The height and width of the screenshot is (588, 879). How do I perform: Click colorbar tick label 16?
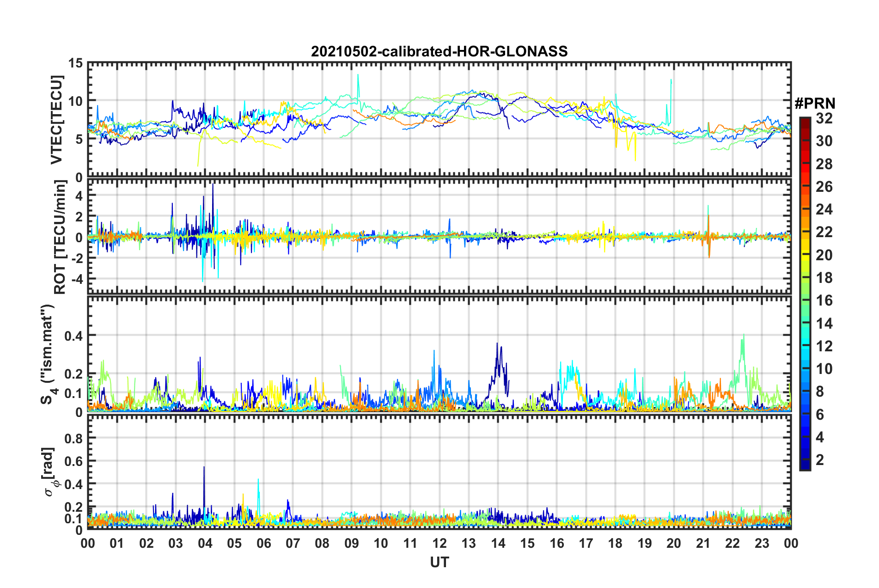[x=824, y=300]
